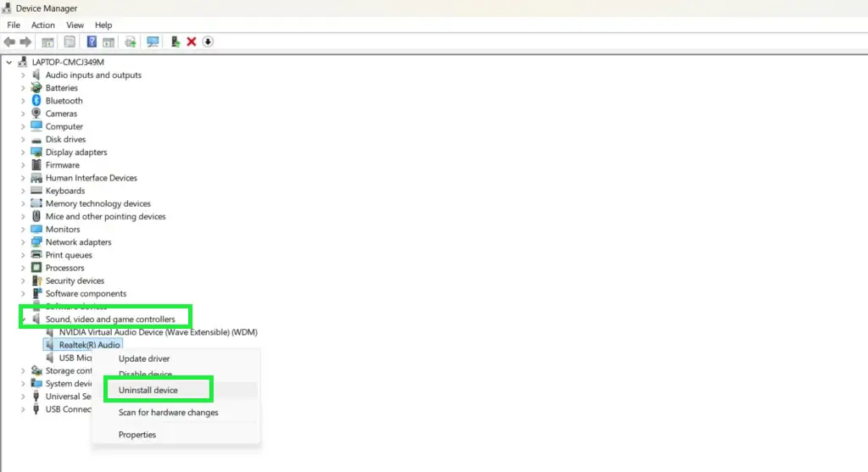Screen dimensions: 868x472
Task: Click the Device Manager title bar icon
Action: (x=7, y=8)
